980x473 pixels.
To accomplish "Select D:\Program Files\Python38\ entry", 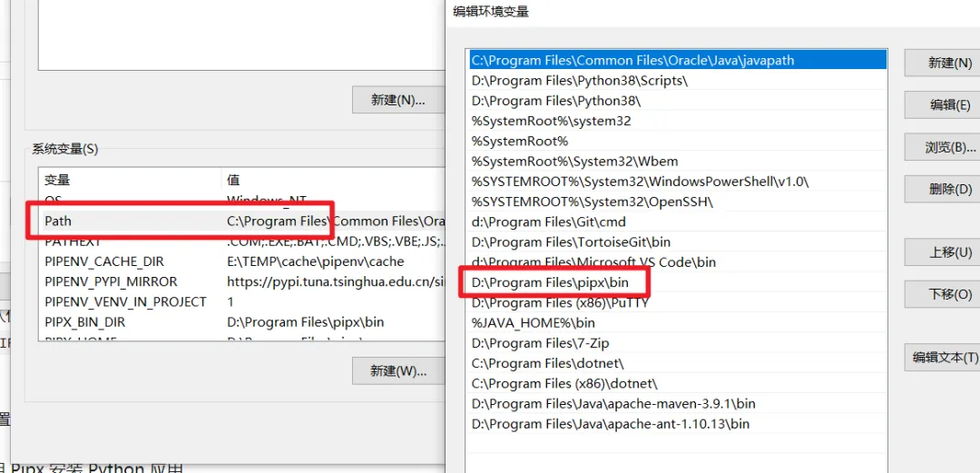I will point(678,101).
